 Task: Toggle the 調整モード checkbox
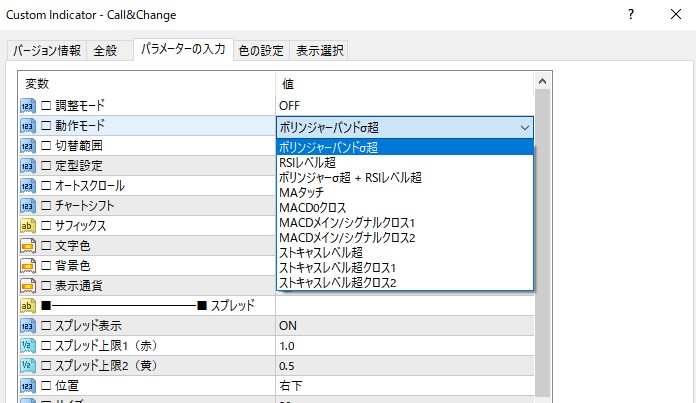tap(45, 105)
